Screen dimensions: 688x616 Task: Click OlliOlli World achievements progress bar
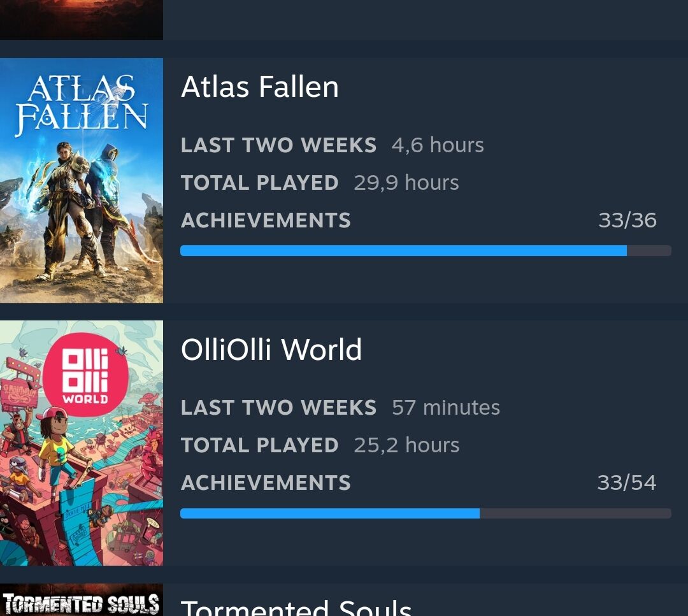pos(426,513)
